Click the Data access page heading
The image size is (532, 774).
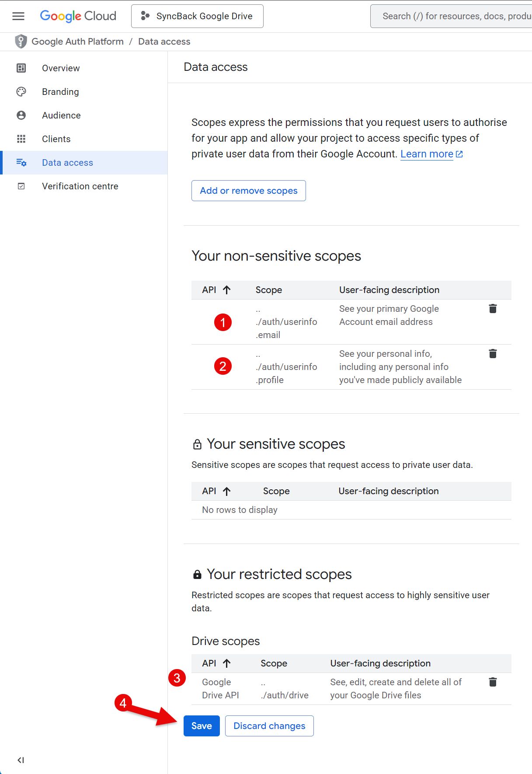tap(216, 67)
